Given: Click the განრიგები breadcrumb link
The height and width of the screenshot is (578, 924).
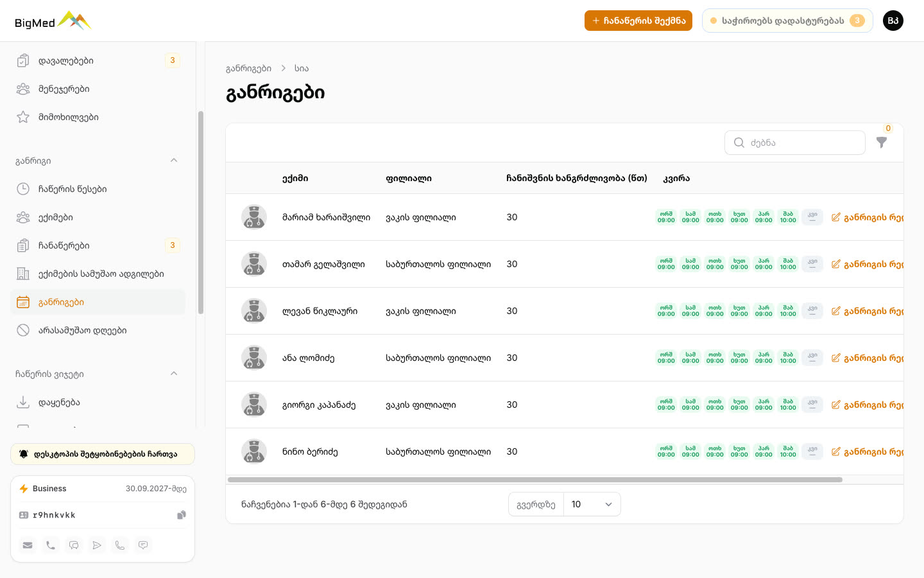Looking at the screenshot, I should 248,68.
